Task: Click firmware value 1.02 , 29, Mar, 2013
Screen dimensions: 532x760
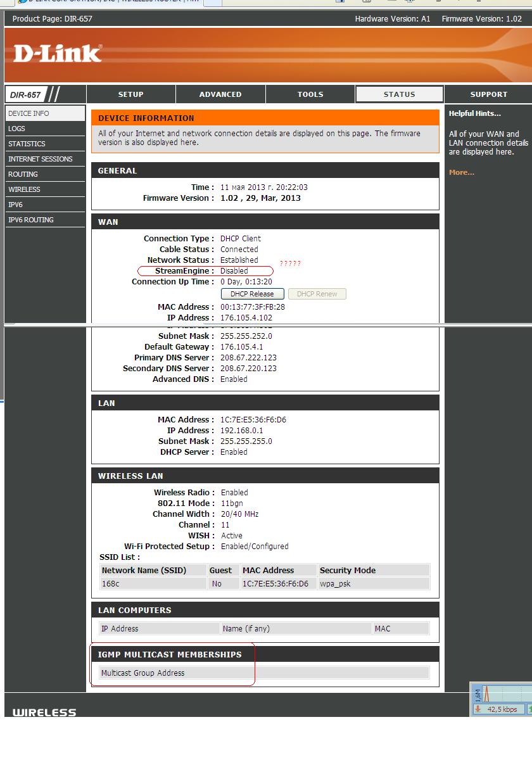Action: pyautogui.click(x=260, y=198)
